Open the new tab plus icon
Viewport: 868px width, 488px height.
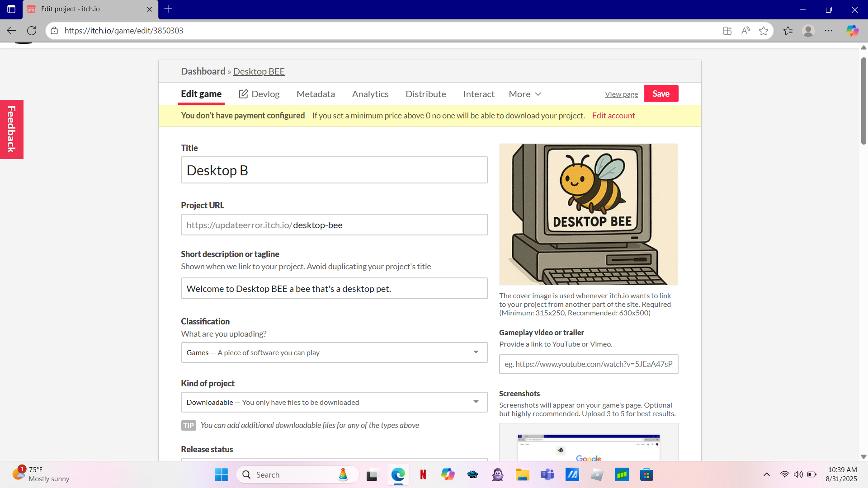click(x=168, y=9)
